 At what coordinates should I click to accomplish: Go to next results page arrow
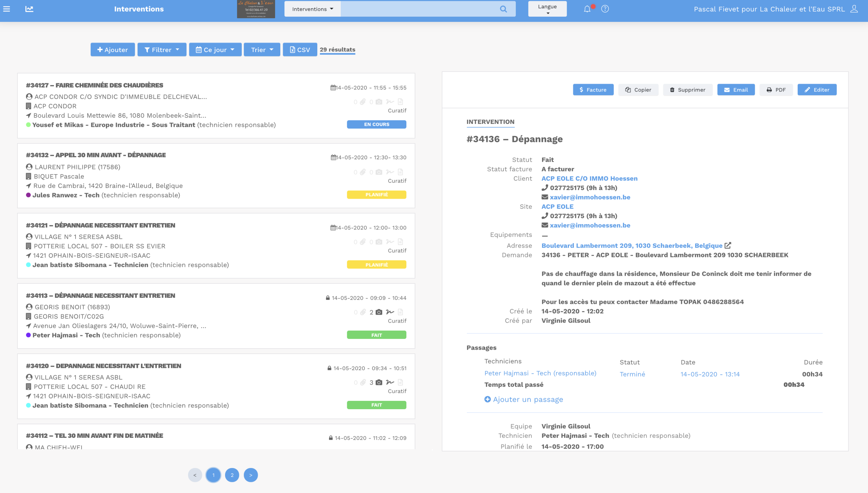[251, 475]
